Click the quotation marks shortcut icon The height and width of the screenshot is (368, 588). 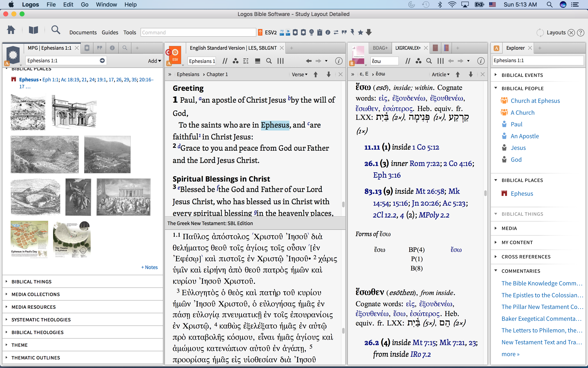click(x=344, y=32)
